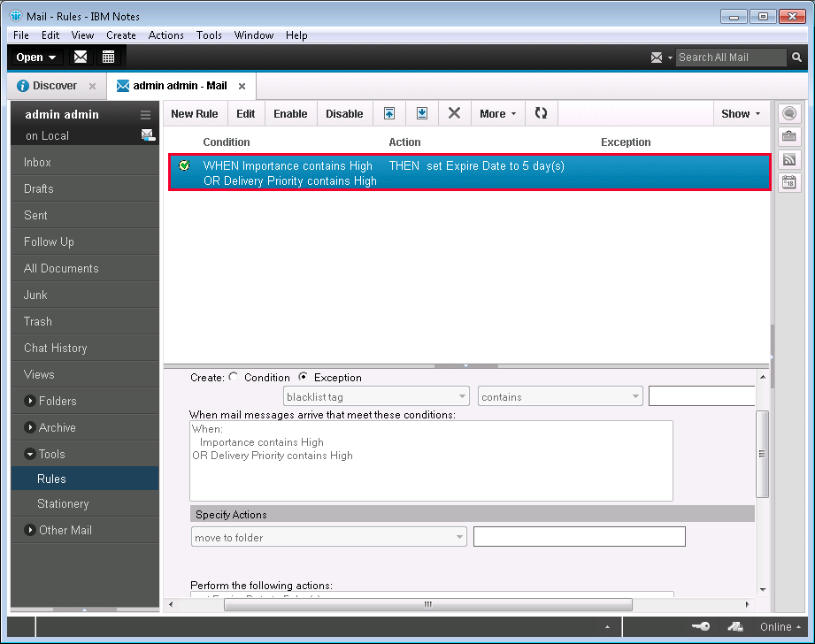The width and height of the screenshot is (815, 644).
Task: Refresh the rules list
Action: point(541,113)
